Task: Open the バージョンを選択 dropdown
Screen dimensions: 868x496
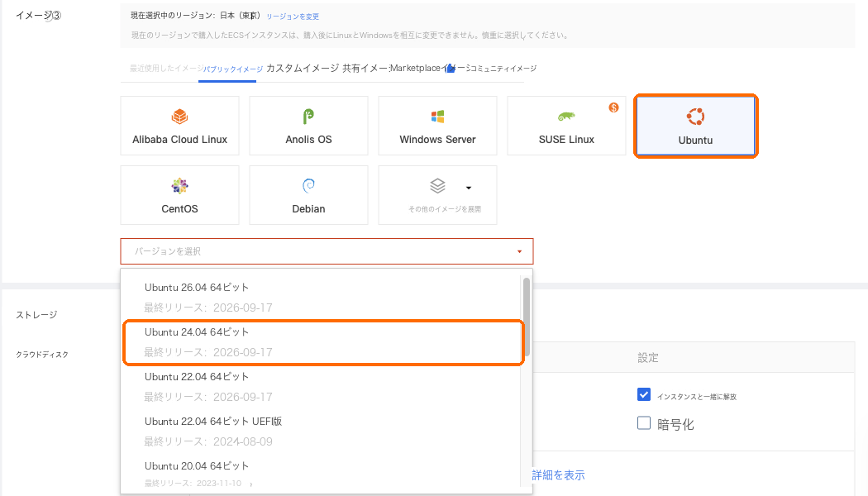Action: pyautogui.click(x=327, y=251)
